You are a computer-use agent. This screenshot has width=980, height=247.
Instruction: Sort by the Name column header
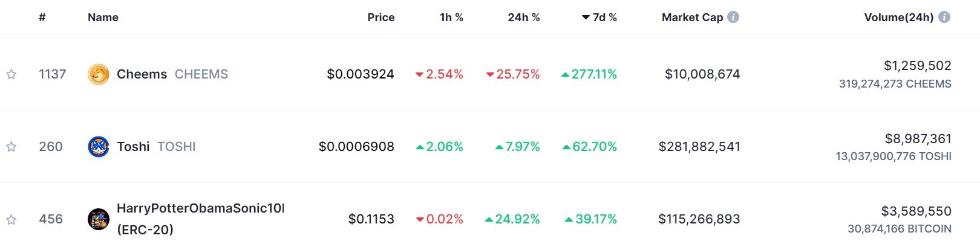tap(103, 18)
